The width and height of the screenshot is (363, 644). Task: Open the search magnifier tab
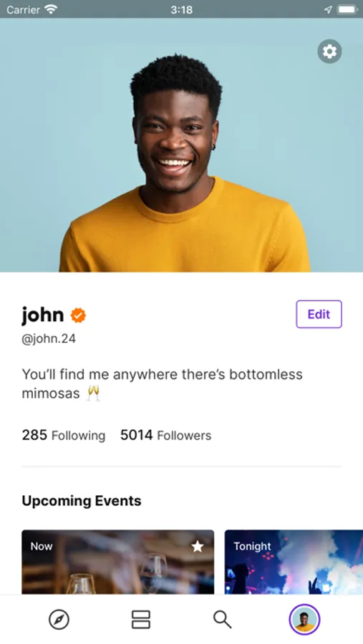point(223,620)
